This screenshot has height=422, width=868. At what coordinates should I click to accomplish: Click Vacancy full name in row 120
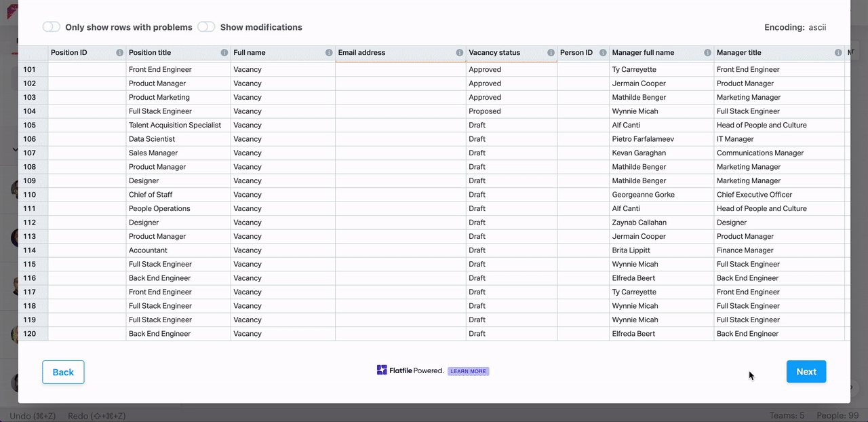point(283,334)
